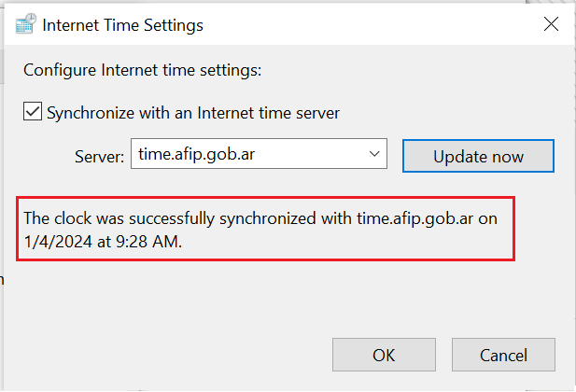Click 'time.afip.gob.ar' inside the sync status message

pyautogui.click(x=415, y=218)
